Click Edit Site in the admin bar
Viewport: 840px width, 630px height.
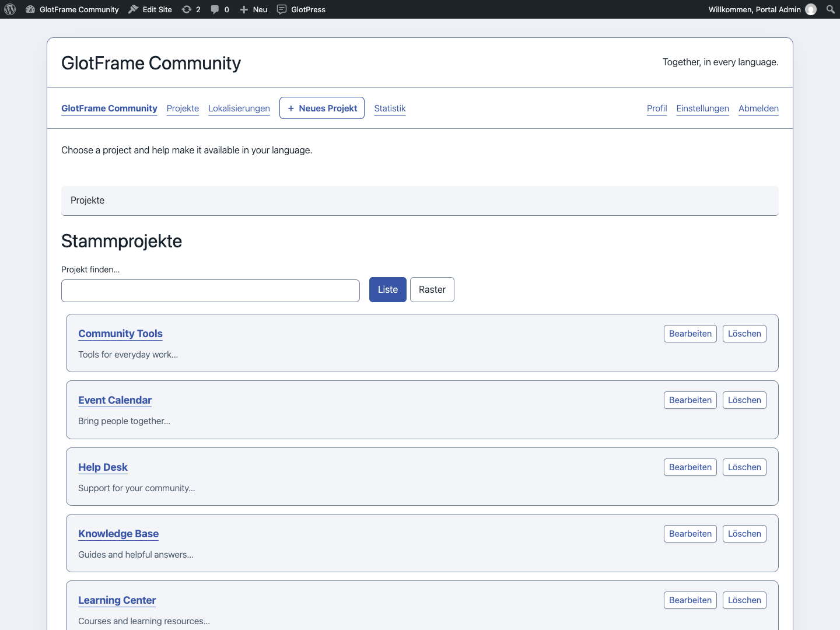150,9
